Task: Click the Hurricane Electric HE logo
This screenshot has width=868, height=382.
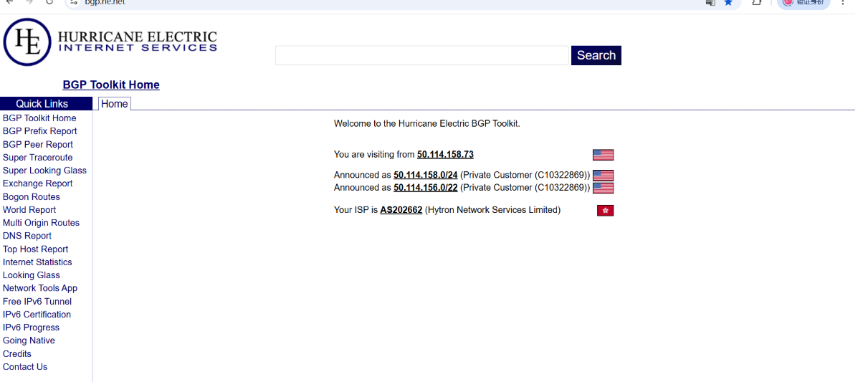Action: (27, 42)
